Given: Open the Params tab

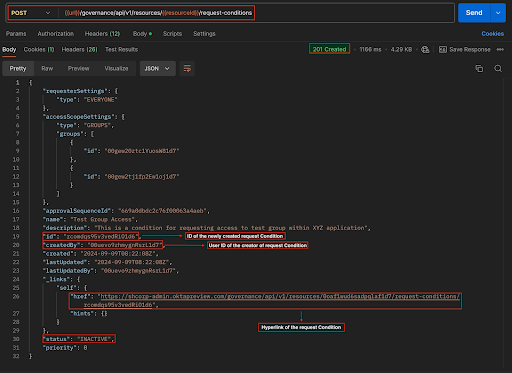Looking at the screenshot, I should pos(16,34).
